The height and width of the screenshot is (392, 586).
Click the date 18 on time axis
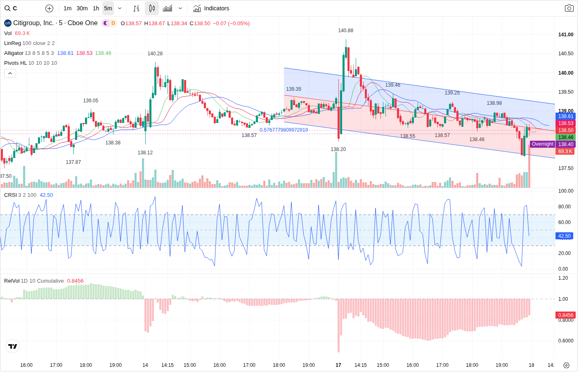point(532,365)
